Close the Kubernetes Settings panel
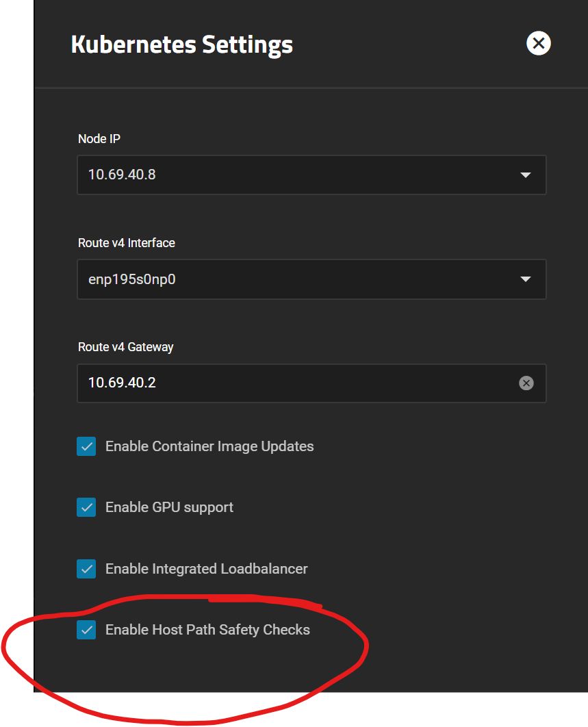This screenshot has height=727, width=588. pyautogui.click(x=539, y=44)
